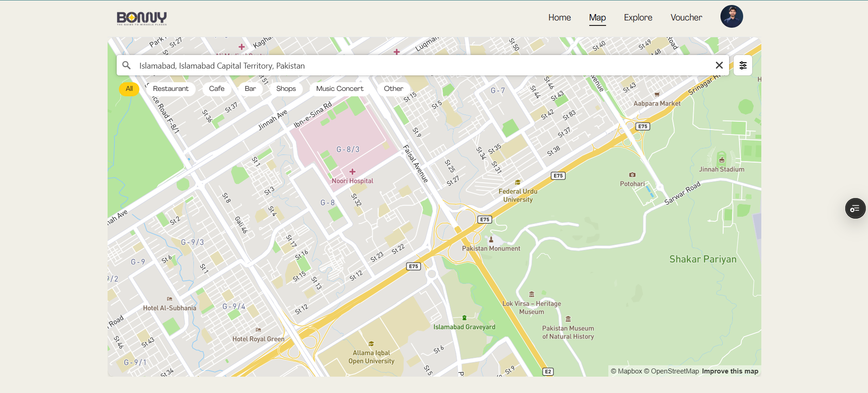Click the Noori Hospital cross marker
This screenshot has height=393, width=868.
352,172
